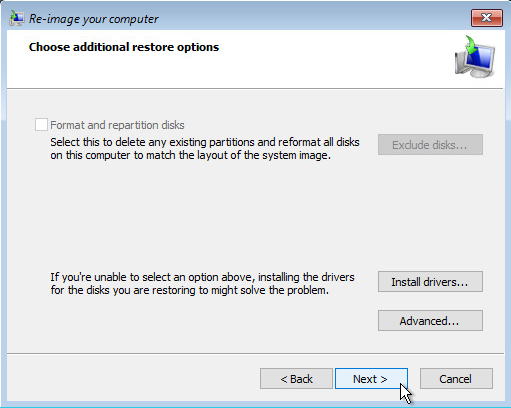
Task: Close the Re-image your computer dialog
Action: (487, 18)
